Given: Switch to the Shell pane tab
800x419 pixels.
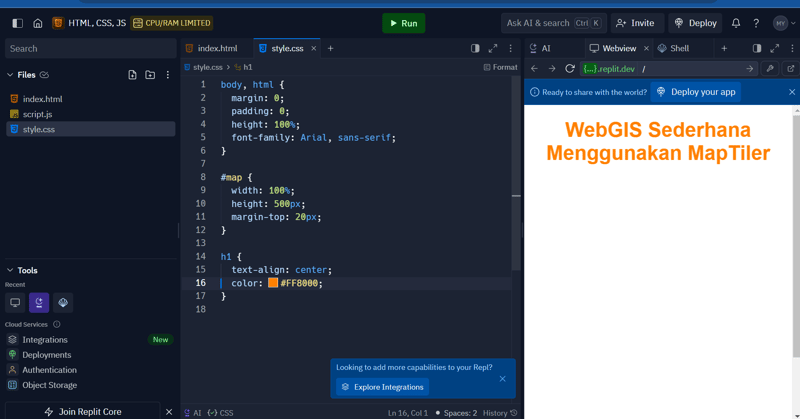Looking at the screenshot, I should pos(674,48).
